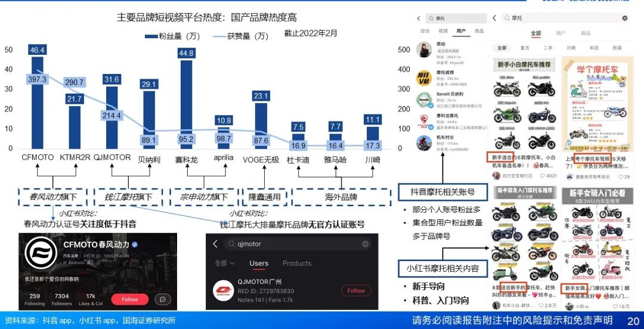
Task: Click the 赛科龙摩托 account avatar
Action: tap(424, 121)
